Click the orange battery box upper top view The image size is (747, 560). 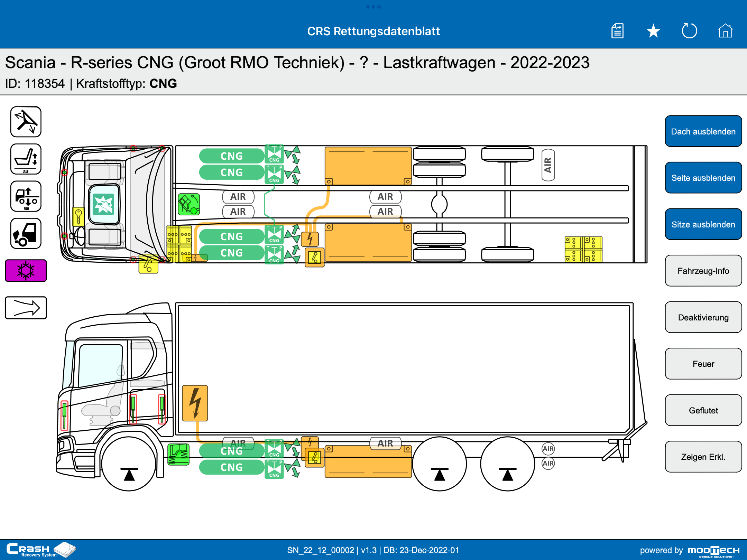point(368,166)
